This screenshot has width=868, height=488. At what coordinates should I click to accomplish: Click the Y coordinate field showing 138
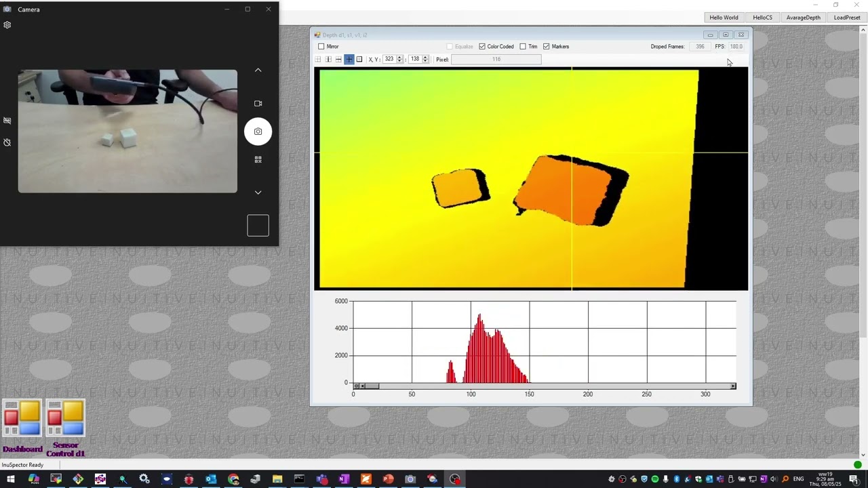coord(415,60)
